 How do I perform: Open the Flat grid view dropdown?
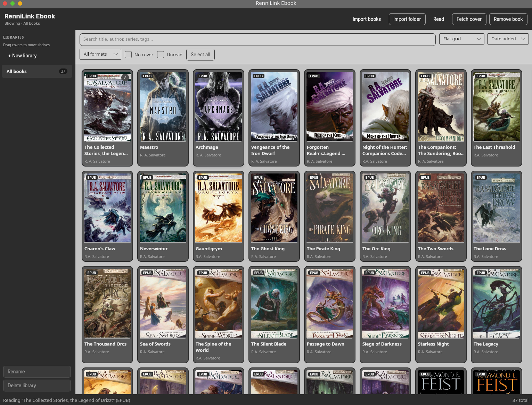point(461,39)
